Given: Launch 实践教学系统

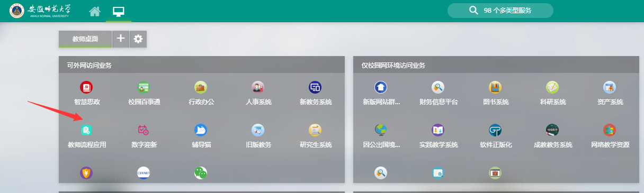Looking at the screenshot, I should click(x=439, y=135).
